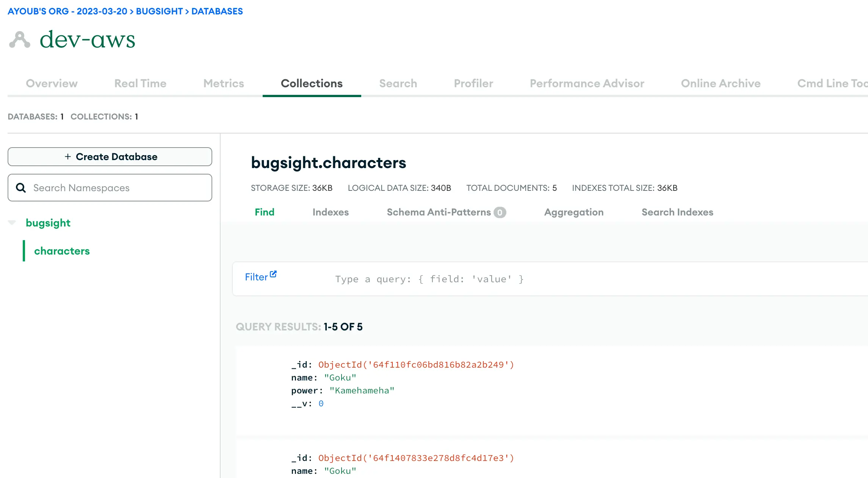The height and width of the screenshot is (478, 868).
Task: Collapse the bugsight database tree
Action: (x=12, y=223)
